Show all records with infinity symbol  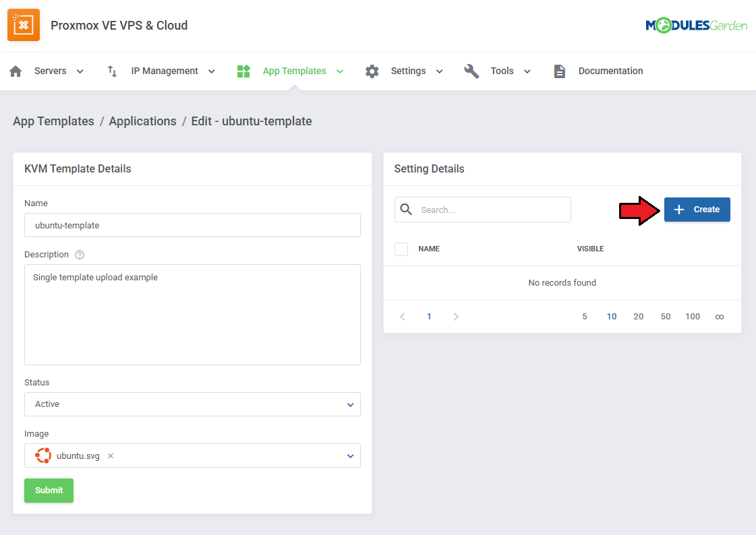(x=720, y=317)
